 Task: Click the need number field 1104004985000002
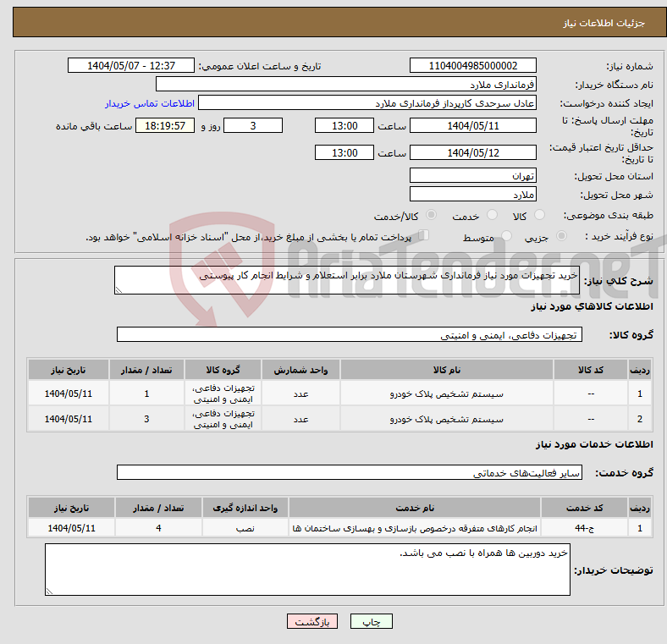tap(472, 65)
